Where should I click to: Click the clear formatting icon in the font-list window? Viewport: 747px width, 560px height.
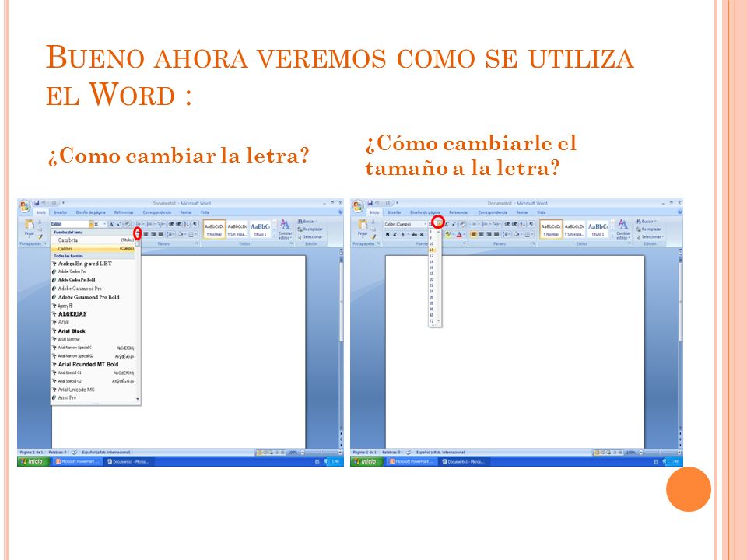pyautogui.click(x=127, y=224)
